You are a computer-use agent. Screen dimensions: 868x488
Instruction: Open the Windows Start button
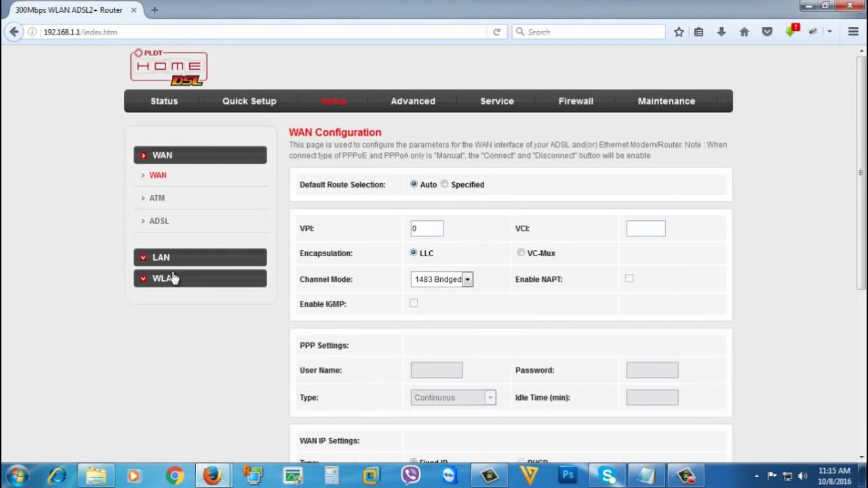(x=17, y=476)
